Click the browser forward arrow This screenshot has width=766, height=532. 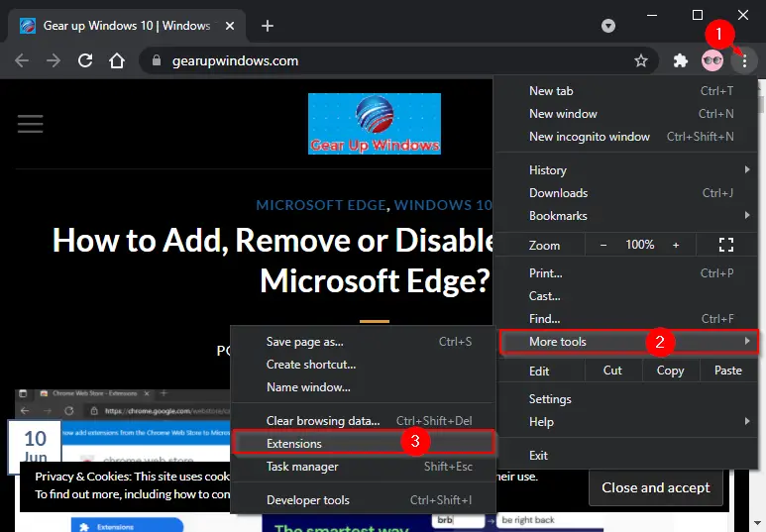(54, 61)
